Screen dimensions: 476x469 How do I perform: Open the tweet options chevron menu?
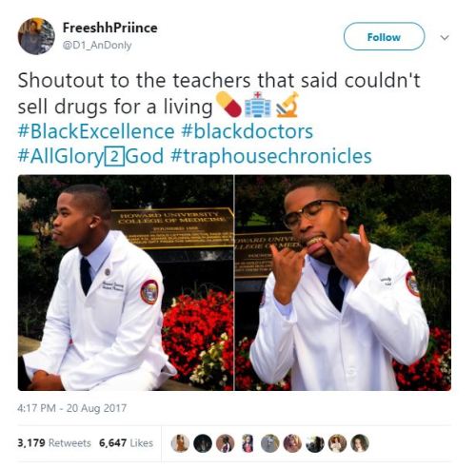[x=445, y=37]
